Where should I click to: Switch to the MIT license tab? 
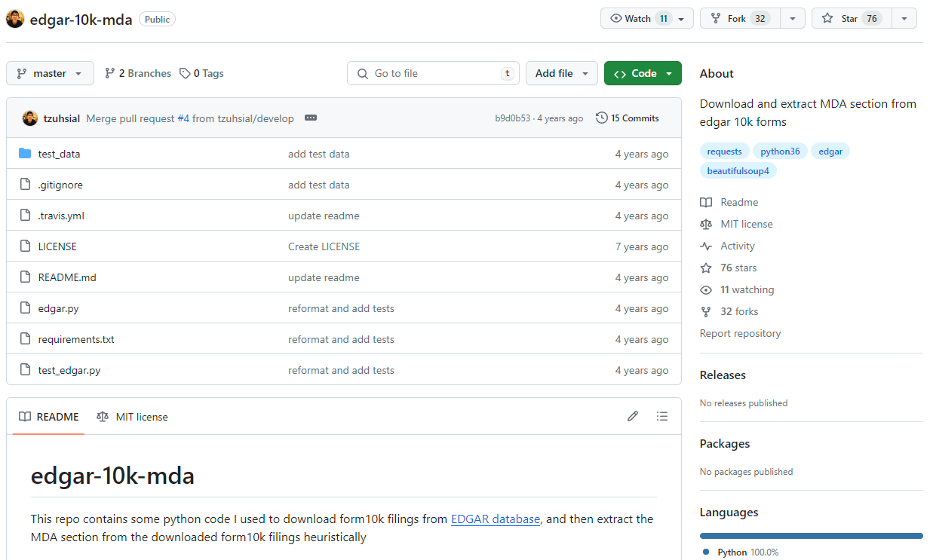(132, 417)
